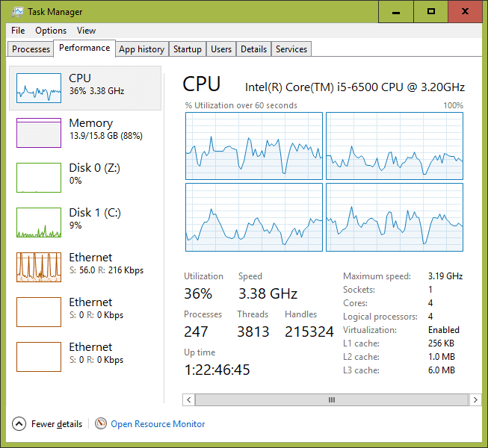This screenshot has width=488, height=448.
Task: Switch to the Processes tab
Action: tap(31, 49)
